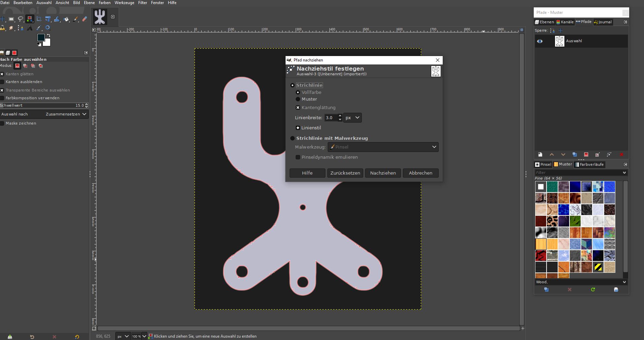Enable Kanten ausblenden option

pyautogui.click(x=2, y=82)
